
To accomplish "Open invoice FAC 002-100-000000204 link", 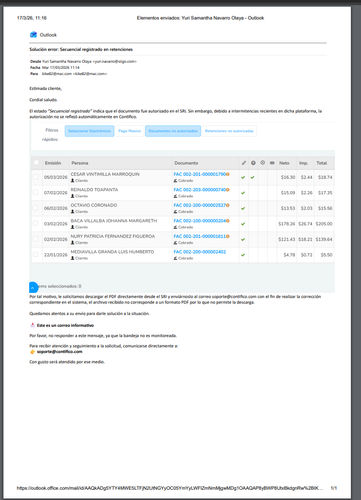I will [x=200, y=221].
